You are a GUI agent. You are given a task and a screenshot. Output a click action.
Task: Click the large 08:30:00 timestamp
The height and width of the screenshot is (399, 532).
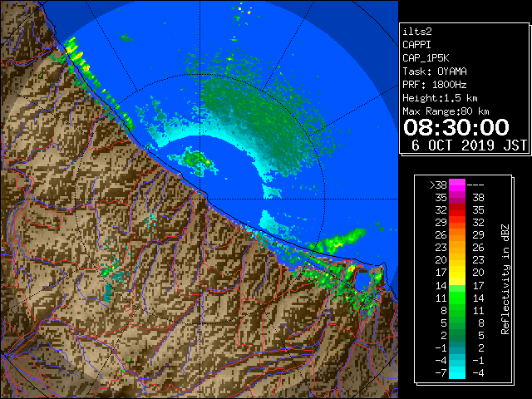pos(456,127)
